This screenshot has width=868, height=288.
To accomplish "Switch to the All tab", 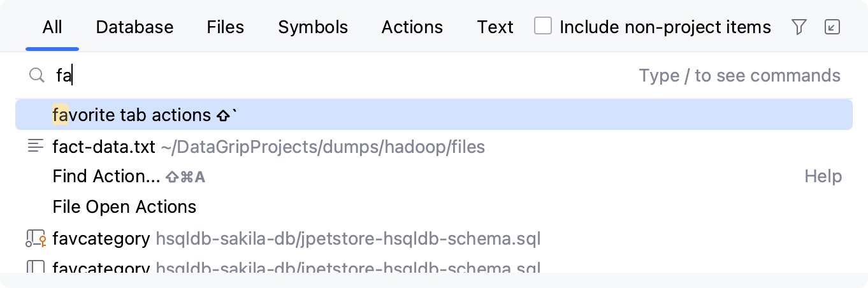I will tap(52, 27).
